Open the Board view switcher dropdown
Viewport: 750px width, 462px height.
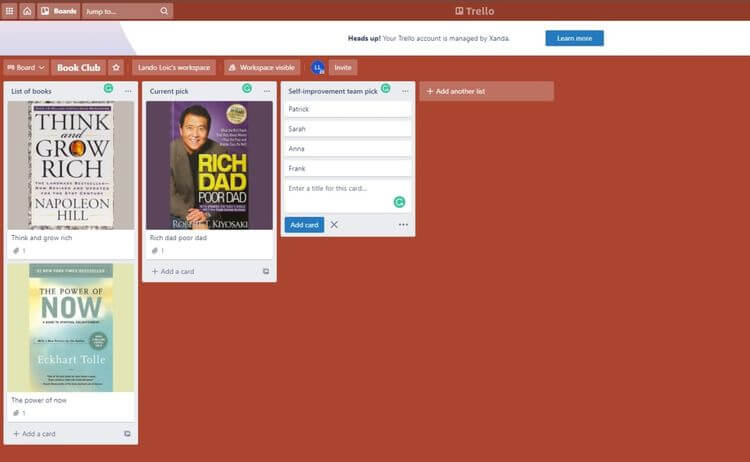click(26, 67)
